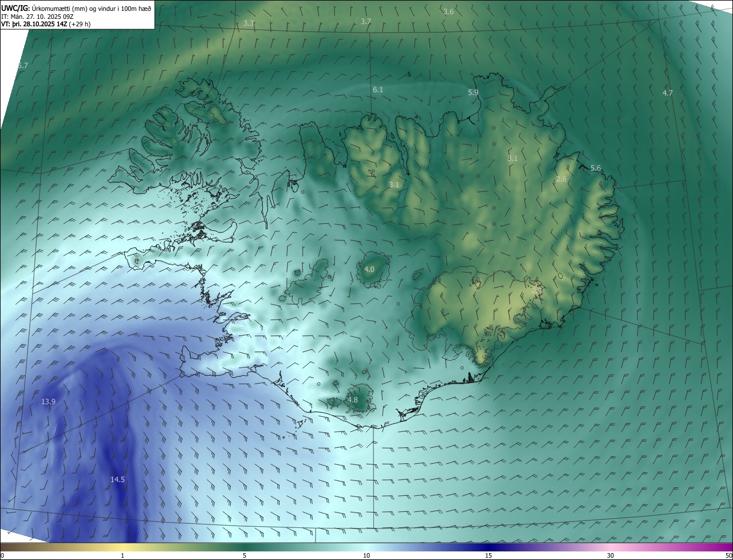Click the 'UWC/IG: Úrkomumætti (mm)' title line
The image size is (733, 560).
[76, 8]
